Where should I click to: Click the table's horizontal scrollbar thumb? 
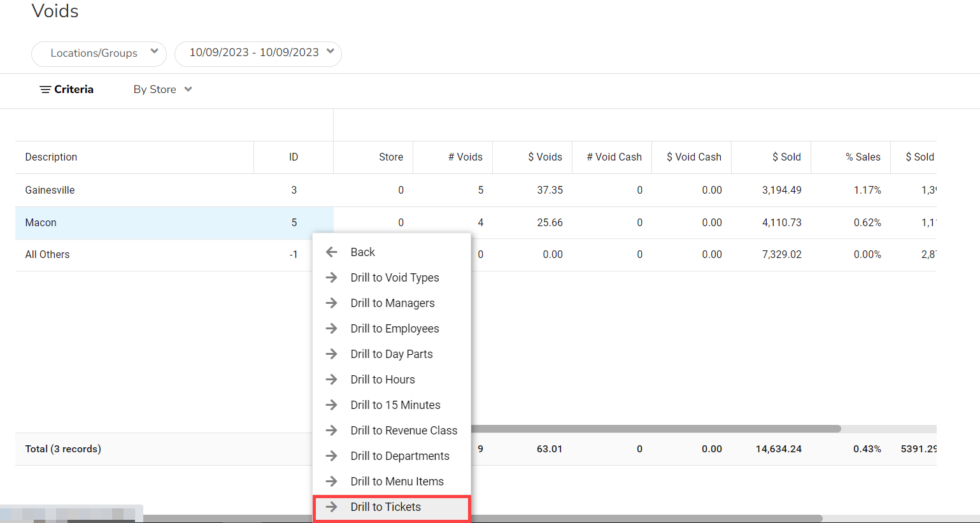[x=656, y=429]
